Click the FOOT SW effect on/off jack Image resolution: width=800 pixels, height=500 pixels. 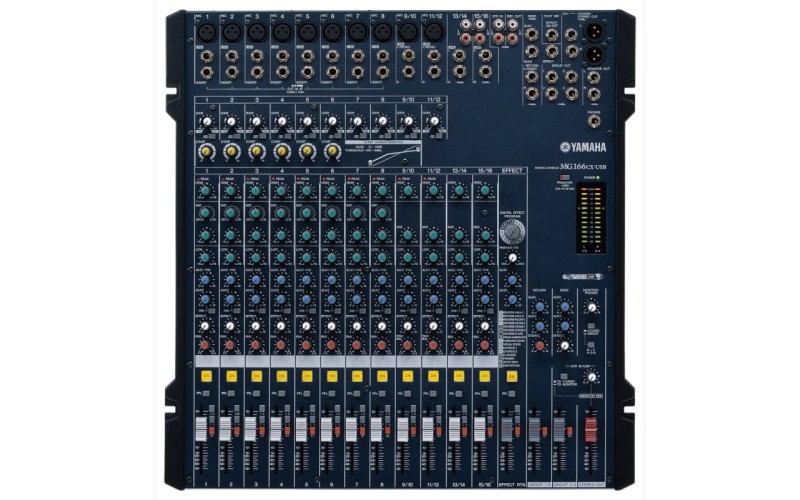click(552, 35)
